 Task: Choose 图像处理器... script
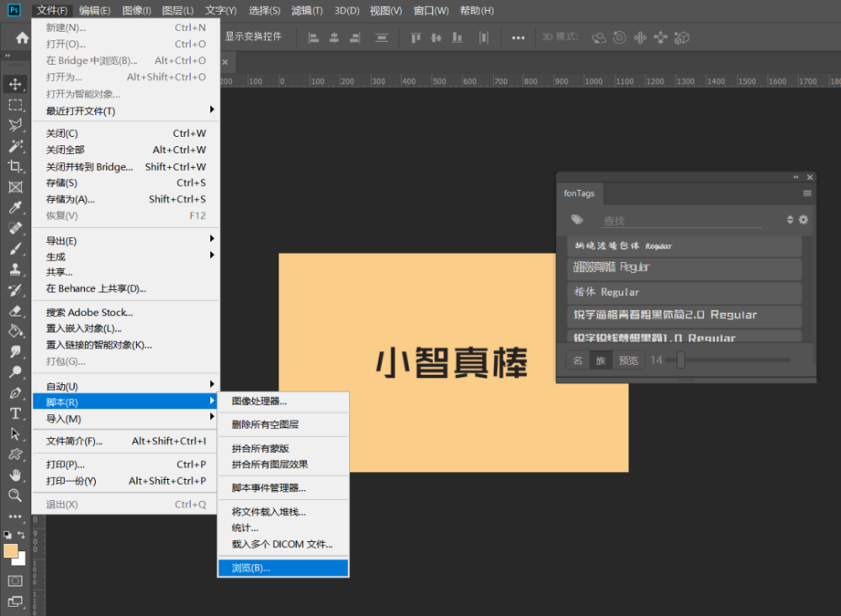point(283,401)
